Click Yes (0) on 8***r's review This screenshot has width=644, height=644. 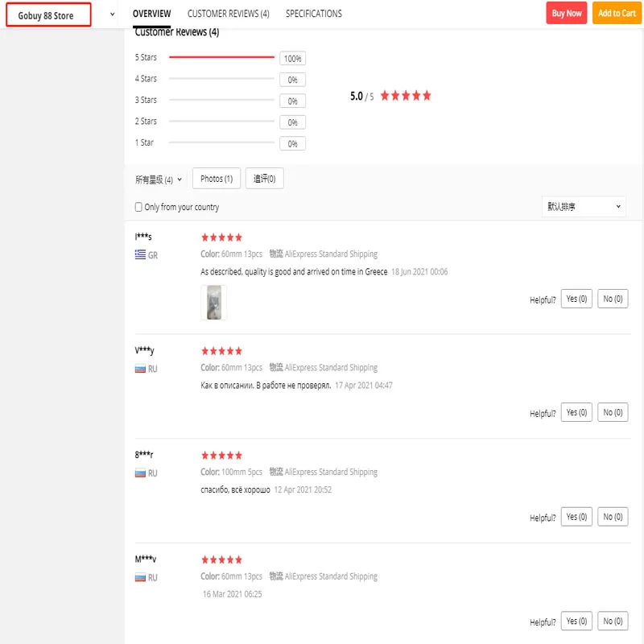pos(576,516)
